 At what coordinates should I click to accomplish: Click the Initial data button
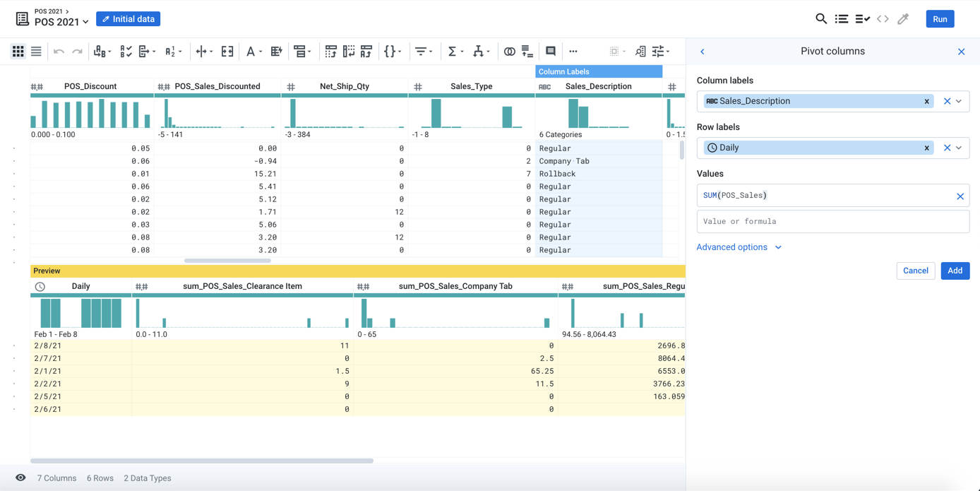click(x=128, y=18)
